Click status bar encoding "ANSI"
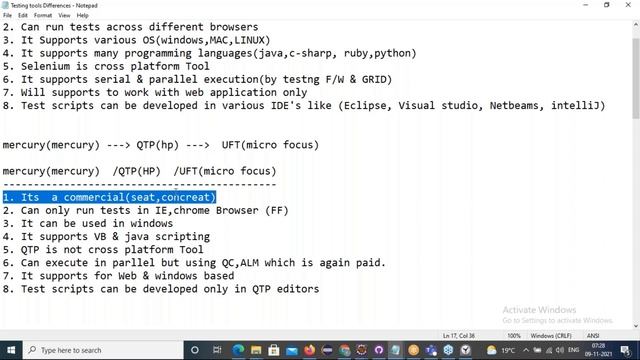This screenshot has height=360, width=640. tap(593, 336)
